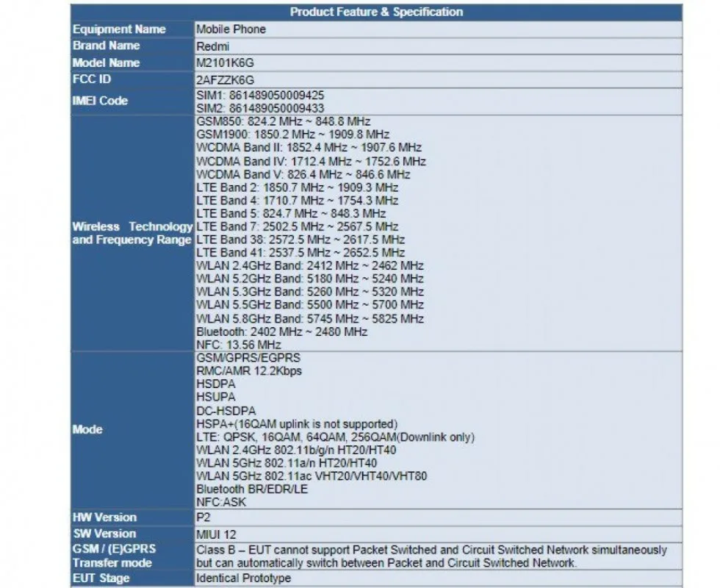Image resolution: width=720 pixels, height=588 pixels.
Task: Click the 'GSM850: 824.2 MHz ~ 848.8 MHz' line
Action: 284,121
